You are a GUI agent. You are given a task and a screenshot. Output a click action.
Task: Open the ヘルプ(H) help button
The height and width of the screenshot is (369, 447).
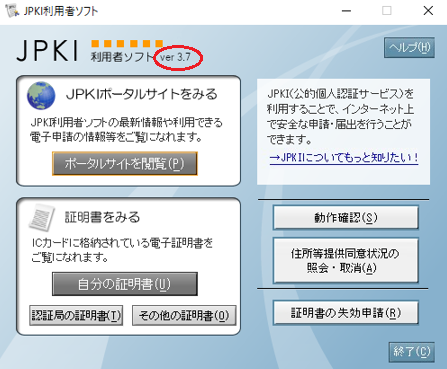[409, 48]
